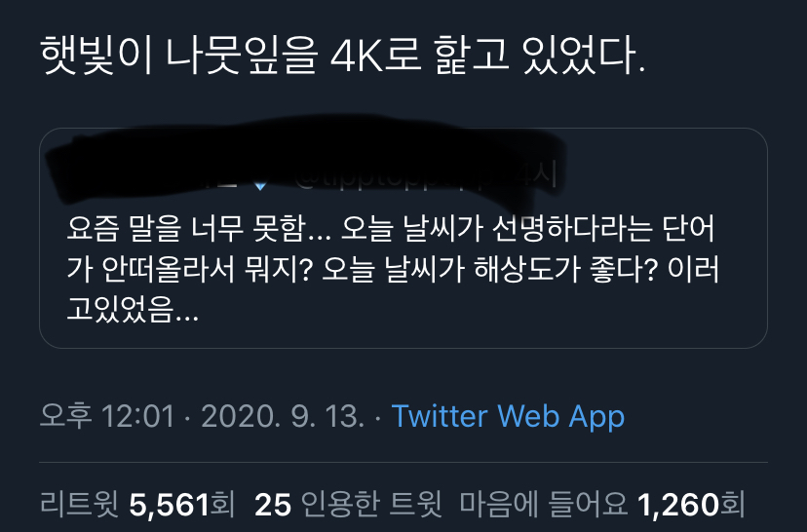This screenshot has width=807, height=532.
Task: Click the quoted line containing 해상도가 좋다?
Action: click(x=393, y=269)
